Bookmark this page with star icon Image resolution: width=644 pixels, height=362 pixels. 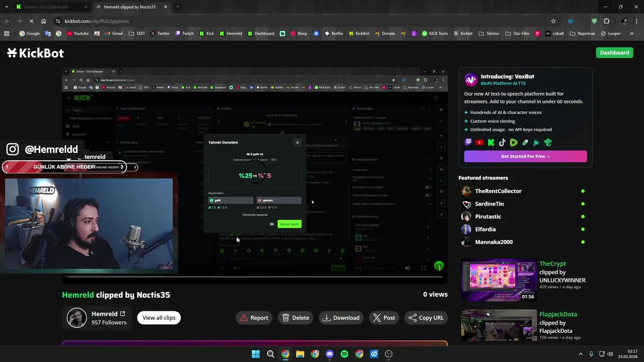pyautogui.click(x=553, y=21)
